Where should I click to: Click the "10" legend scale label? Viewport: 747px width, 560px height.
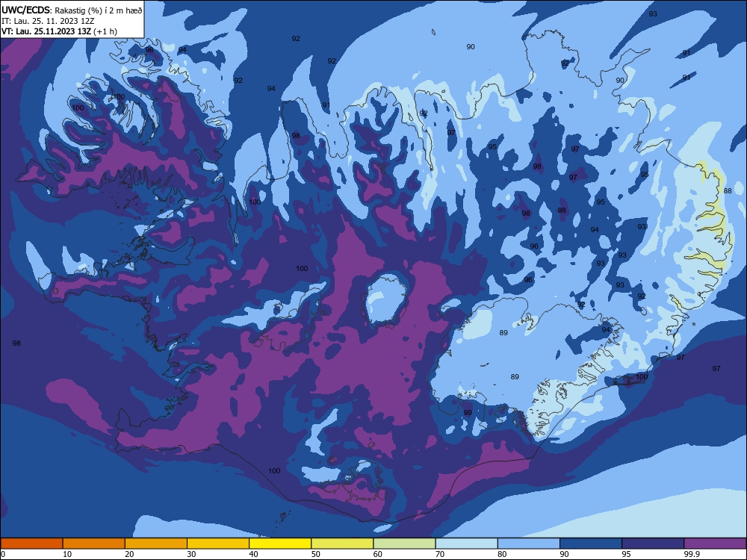67,554
